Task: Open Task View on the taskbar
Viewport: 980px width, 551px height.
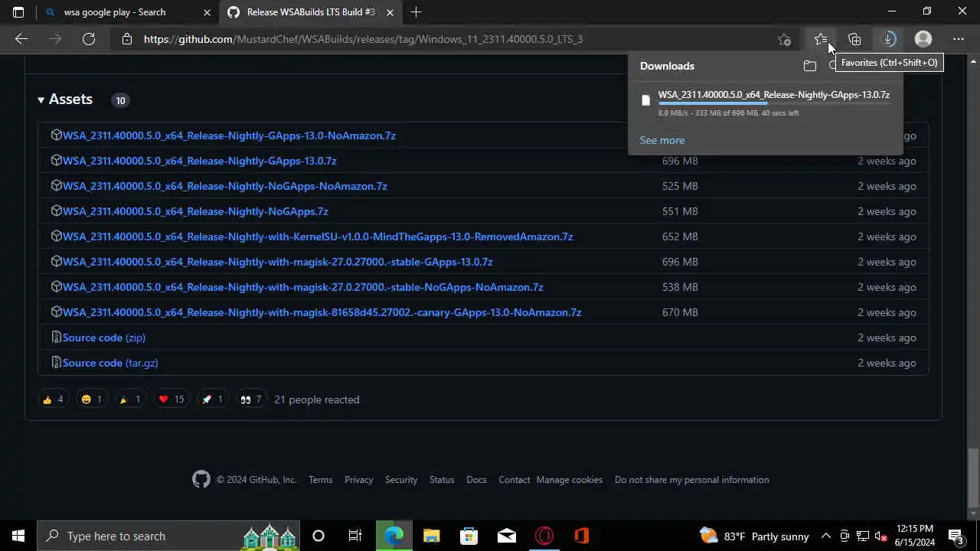Action: 355,536
